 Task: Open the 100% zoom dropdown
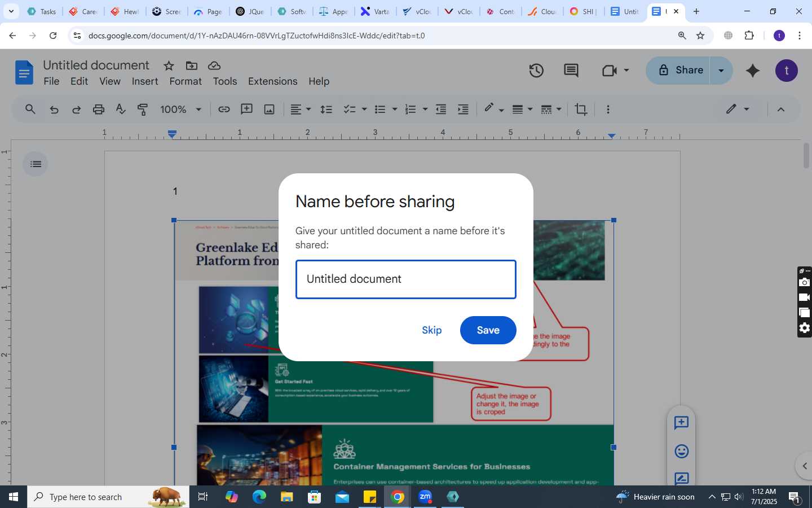(x=180, y=110)
